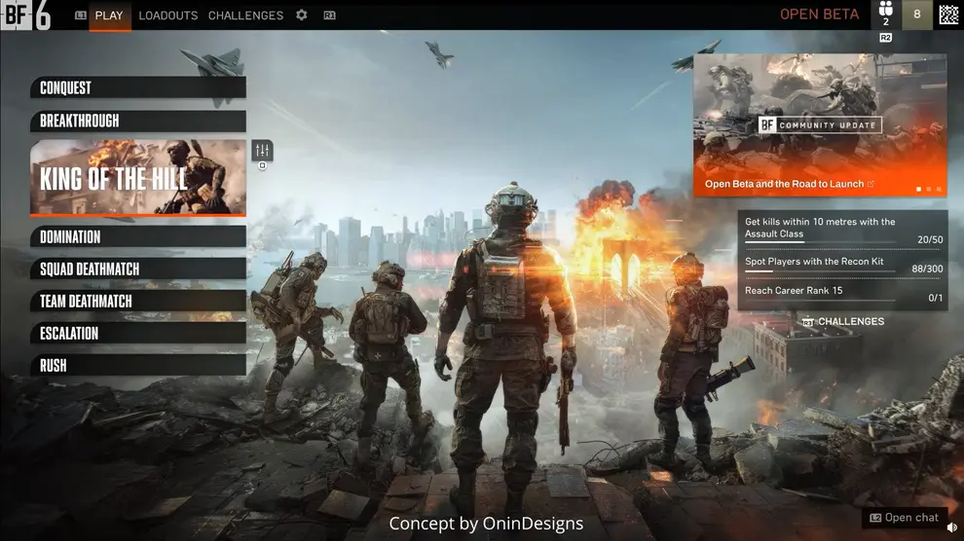Select the Team Deathmatch mode
The height and width of the screenshot is (541, 964).
(x=138, y=301)
